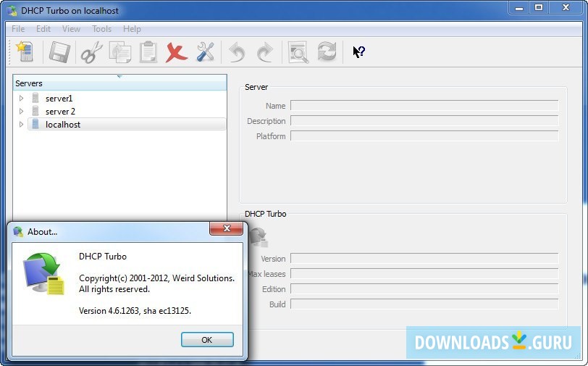Click the Paste clipboard icon

[x=148, y=51]
